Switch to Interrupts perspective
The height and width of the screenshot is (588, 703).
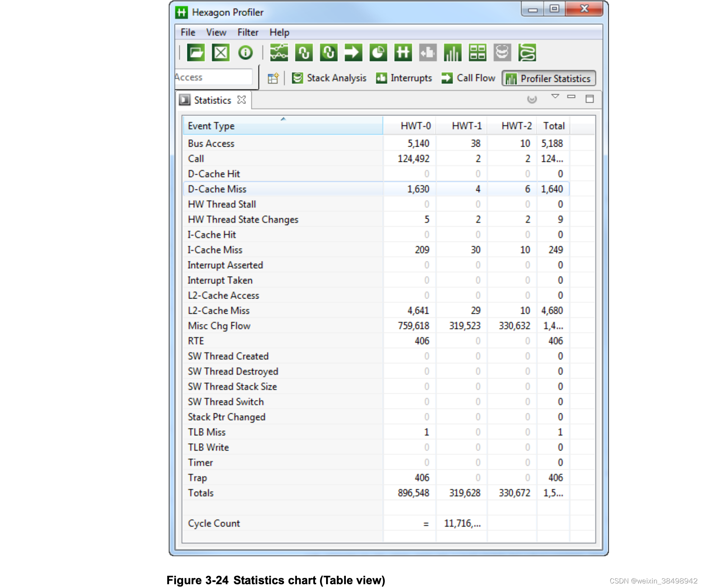(404, 78)
